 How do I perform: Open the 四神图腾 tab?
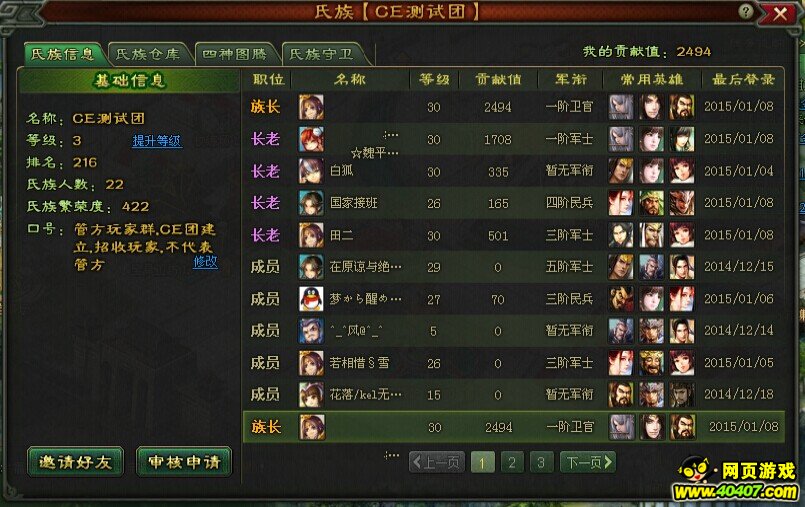[235, 54]
